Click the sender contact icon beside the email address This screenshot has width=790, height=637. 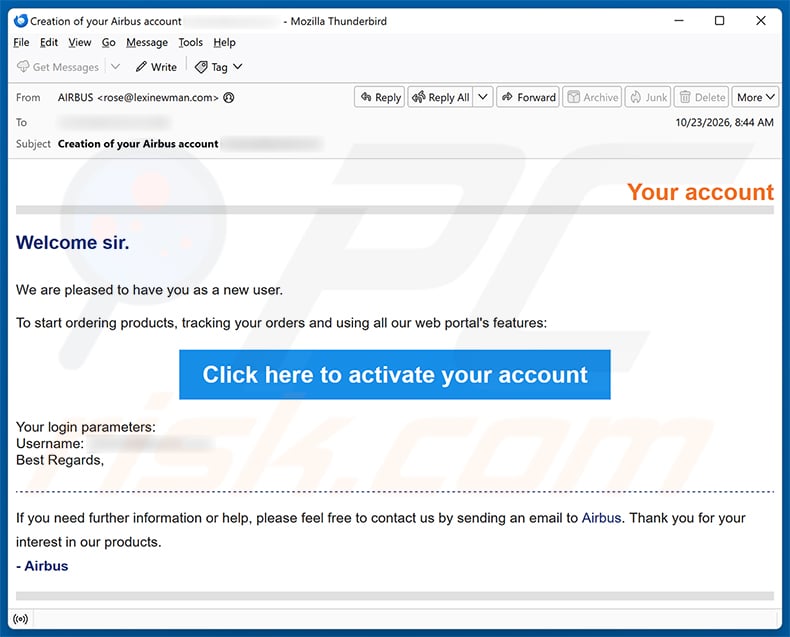(x=229, y=97)
